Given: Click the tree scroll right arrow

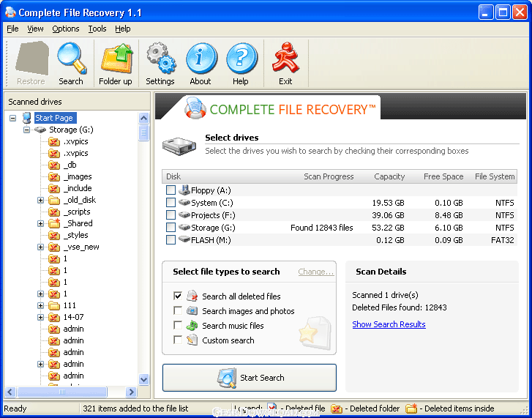Looking at the screenshot, I should click(131, 392).
